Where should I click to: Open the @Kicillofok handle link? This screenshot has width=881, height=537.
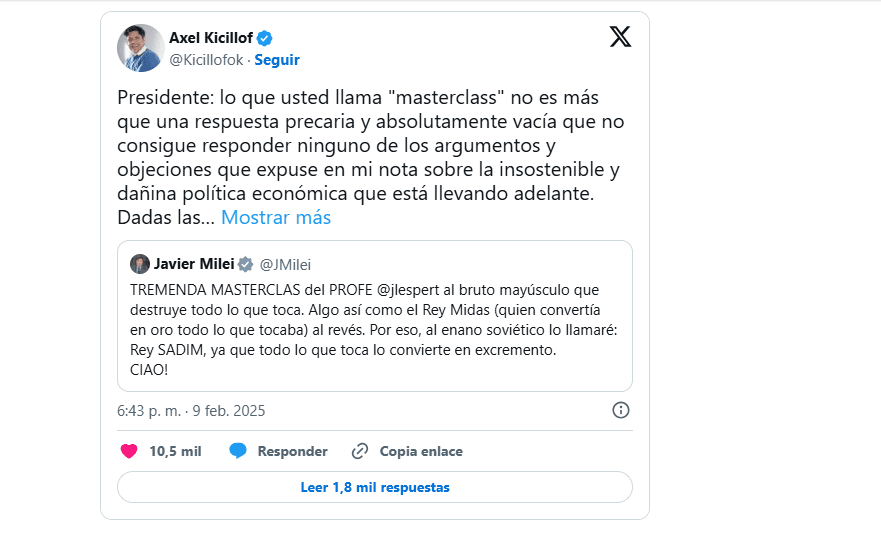pyautogui.click(x=206, y=60)
